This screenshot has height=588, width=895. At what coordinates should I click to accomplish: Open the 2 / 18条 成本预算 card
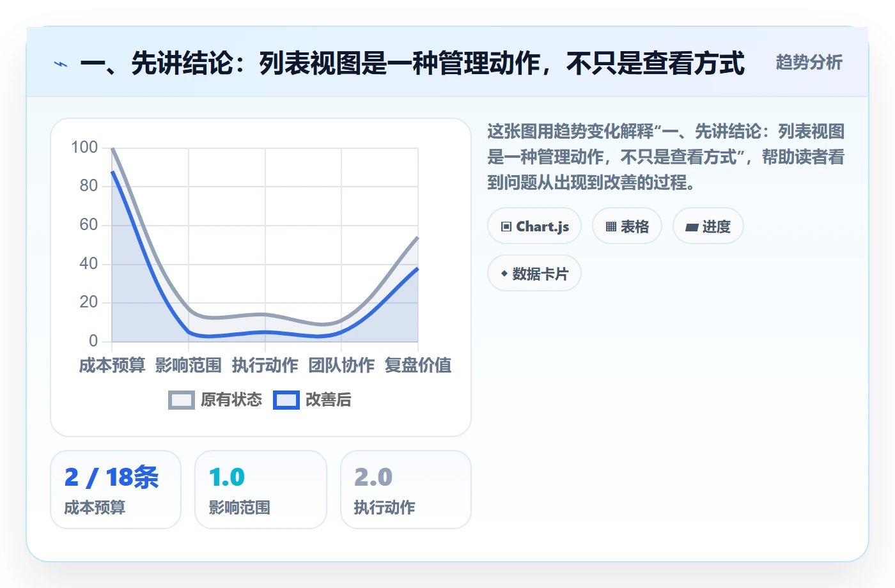pos(116,490)
